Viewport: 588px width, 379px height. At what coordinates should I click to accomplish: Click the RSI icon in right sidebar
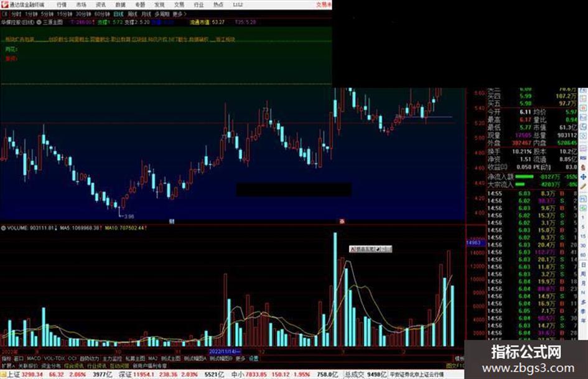point(583,158)
